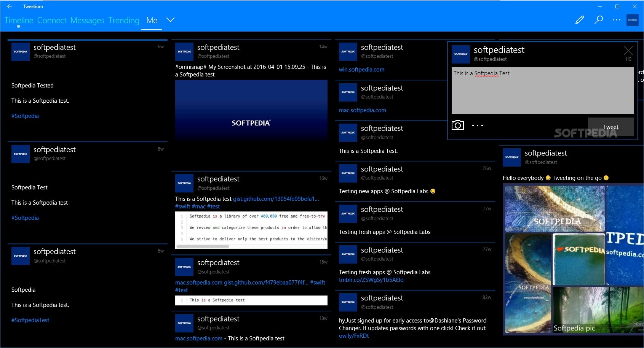Click avatar of the #omnisnap# tweet
The width and height of the screenshot is (644, 348).
pyautogui.click(x=184, y=52)
